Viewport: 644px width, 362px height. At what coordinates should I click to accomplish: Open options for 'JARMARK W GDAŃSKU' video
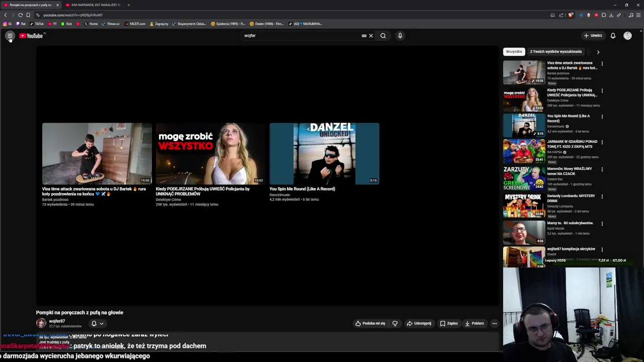tap(602, 142)
